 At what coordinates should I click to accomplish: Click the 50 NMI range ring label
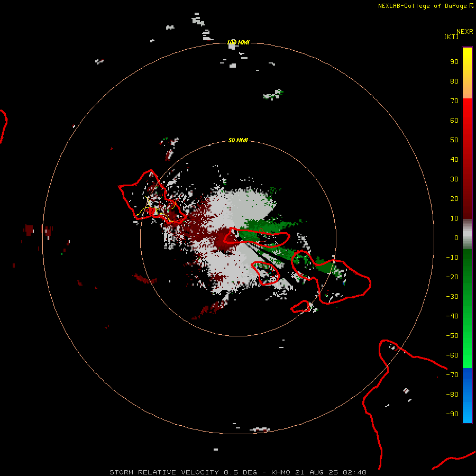click(238, 140)
